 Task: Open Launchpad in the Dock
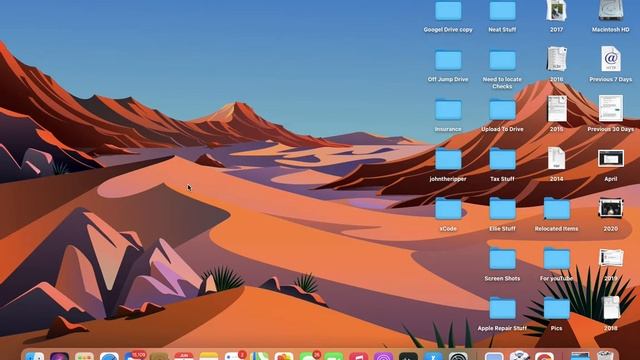pos(84,356)
